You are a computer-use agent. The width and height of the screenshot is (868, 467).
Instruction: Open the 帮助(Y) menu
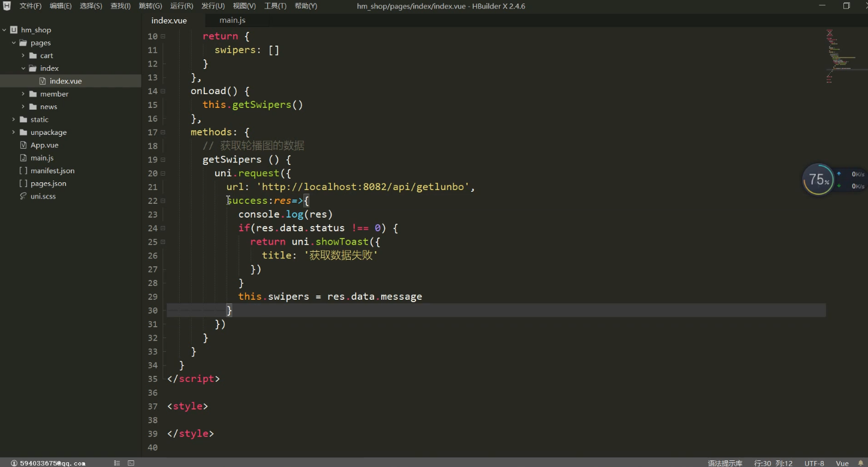pos(306,6)
